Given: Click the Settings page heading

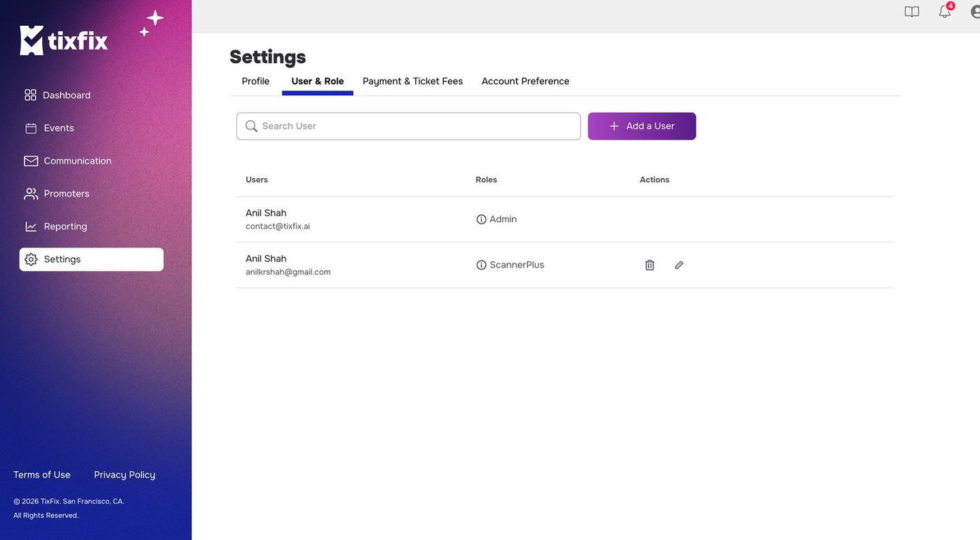Looking at the screenshot, I should click(x=268, y=56).
